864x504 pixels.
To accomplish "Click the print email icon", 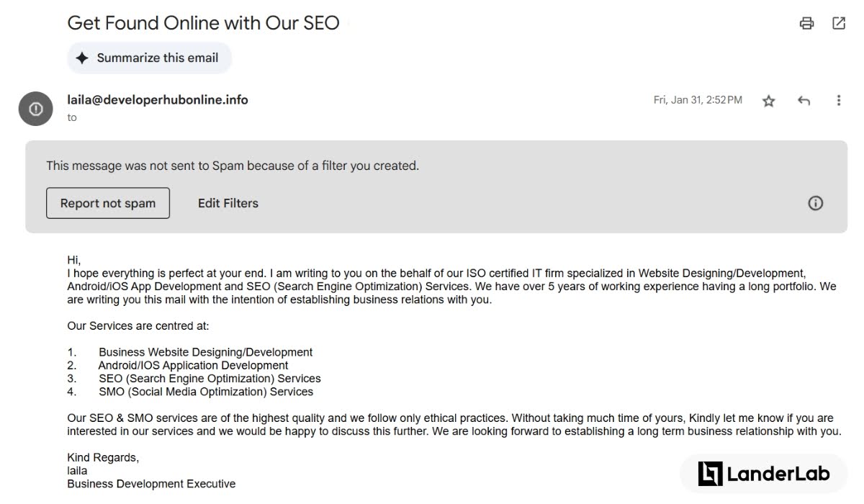I will pyautogui.click(x=806, y=23).
